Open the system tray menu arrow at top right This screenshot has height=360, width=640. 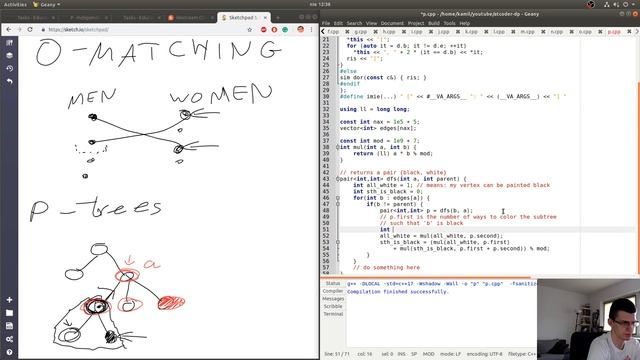(x=634, y=4)
